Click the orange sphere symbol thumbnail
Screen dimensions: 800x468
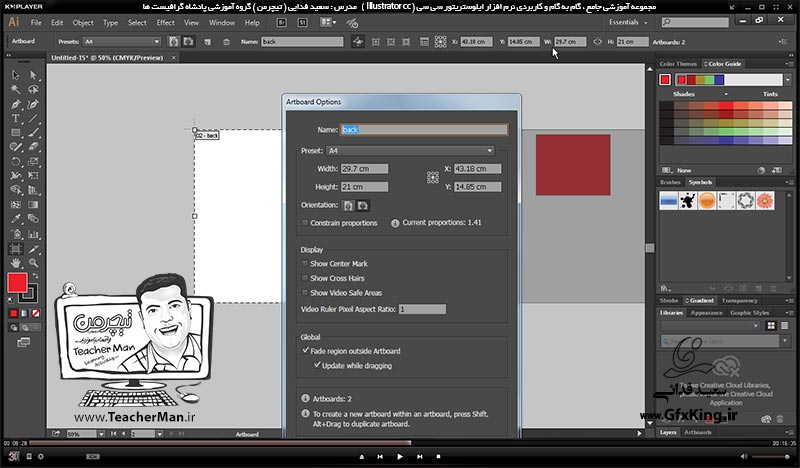click(x=707, y=201)
